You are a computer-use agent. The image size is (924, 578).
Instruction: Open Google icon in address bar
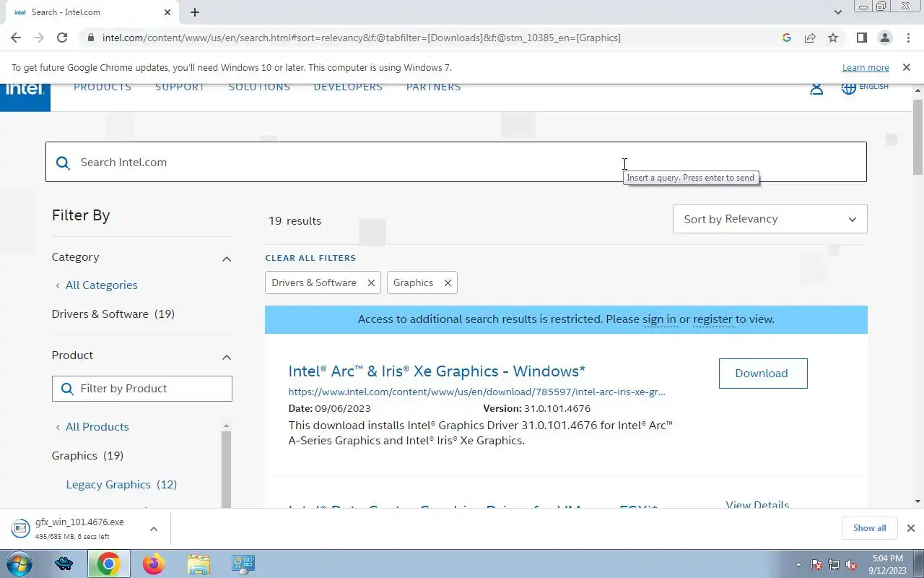click(787, 38)
